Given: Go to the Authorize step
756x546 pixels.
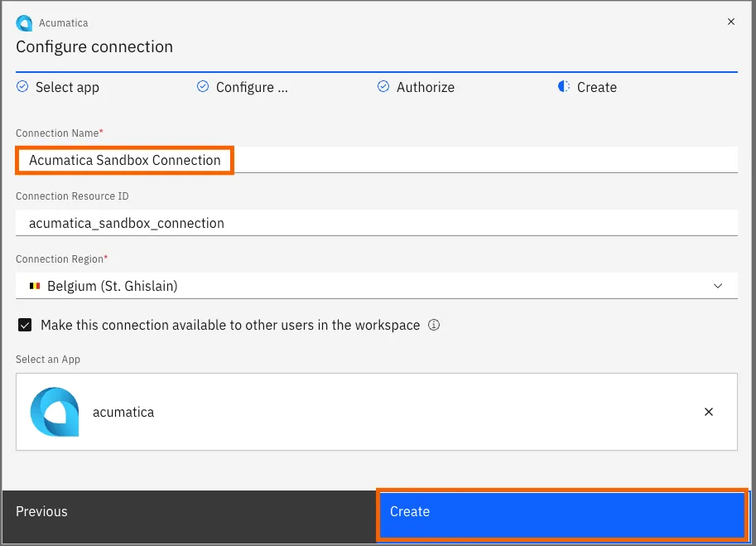Looking at the screenshot, I should (x=426, y=87).
